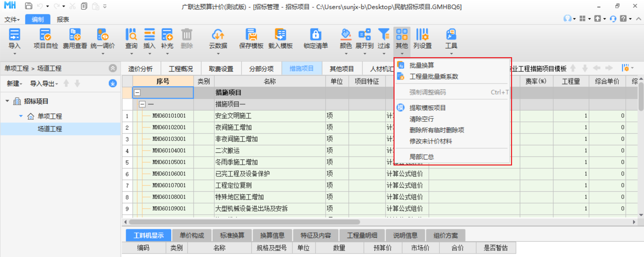644x257 pixels.
Task: Select 局部汇总 in the dropdown menu
Action: coord(422,157)
